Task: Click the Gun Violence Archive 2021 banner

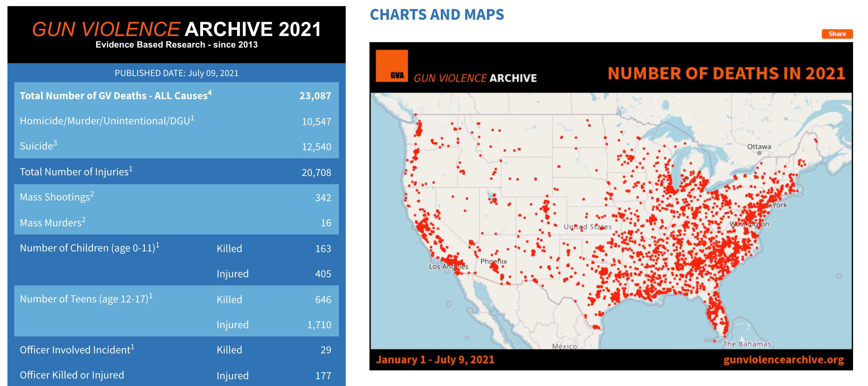Action: coord(177,35)
